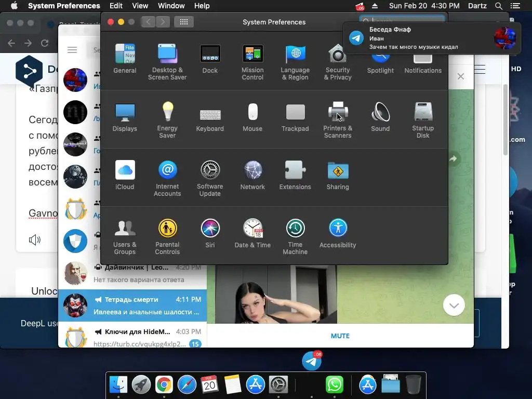The width and height of the screenshot is (532, 399).
Task: Open Time Machine pane
Action: pyautogui.click(x=295, y=237)
